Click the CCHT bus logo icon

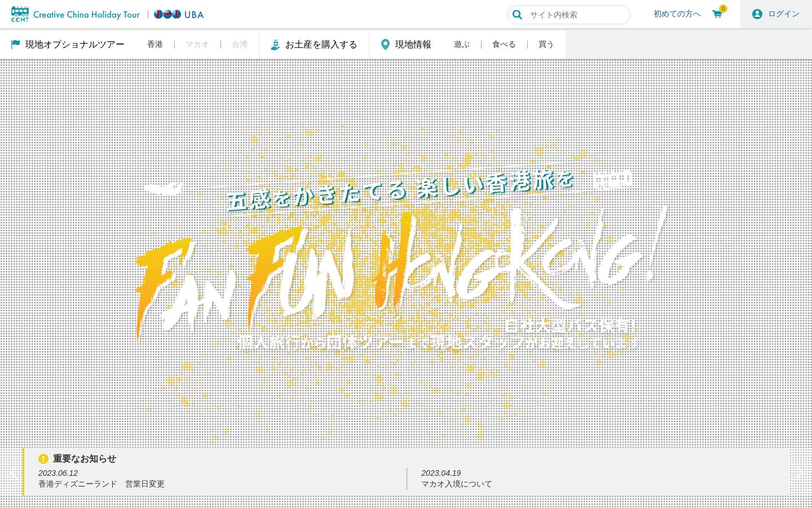coord(20,14)
